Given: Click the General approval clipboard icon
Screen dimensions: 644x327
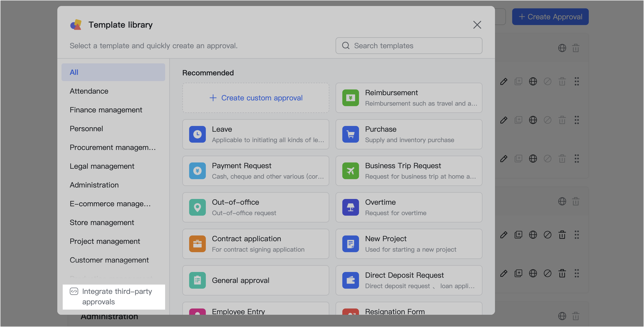Looking at the screenshot, I should coord(197,280).
